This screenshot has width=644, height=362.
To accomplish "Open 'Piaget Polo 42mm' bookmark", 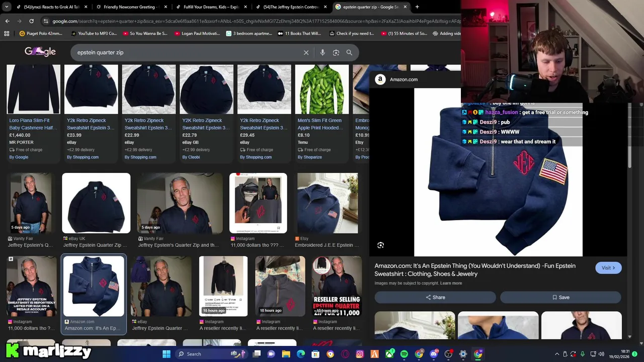I will coord(41,34).
